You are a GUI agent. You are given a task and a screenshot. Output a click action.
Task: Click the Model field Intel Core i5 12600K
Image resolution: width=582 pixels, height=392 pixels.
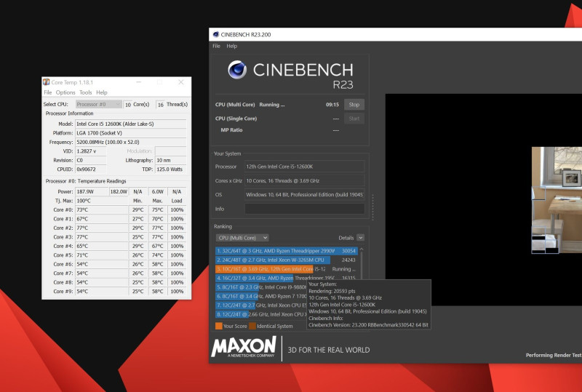(x=131, y=124)
